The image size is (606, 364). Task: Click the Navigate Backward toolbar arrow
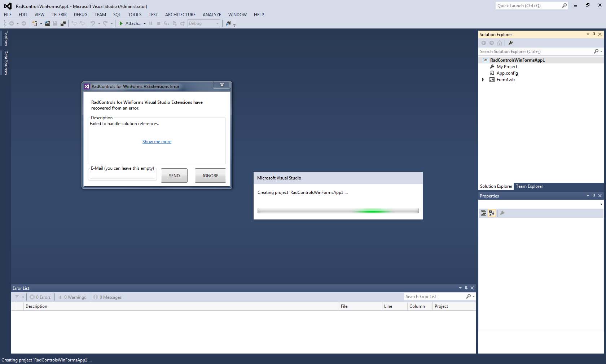pos(12,23)
